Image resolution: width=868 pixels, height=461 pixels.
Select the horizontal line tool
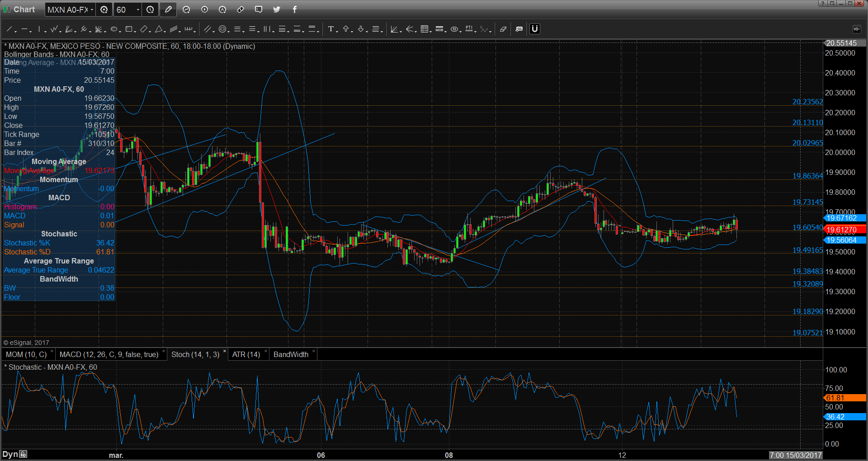pos(24,29)
